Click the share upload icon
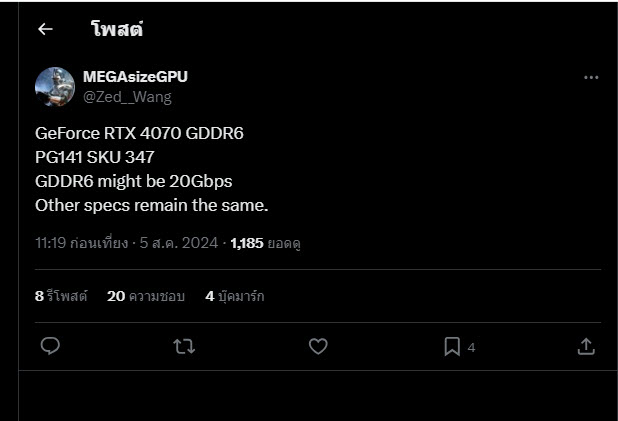The image size is (618, 421). [586, 346]
